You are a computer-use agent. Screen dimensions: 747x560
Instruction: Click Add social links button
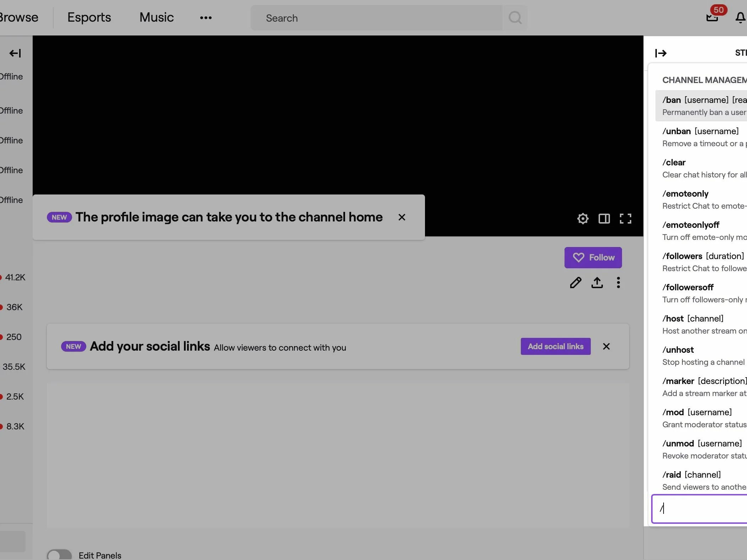(555, 346)
